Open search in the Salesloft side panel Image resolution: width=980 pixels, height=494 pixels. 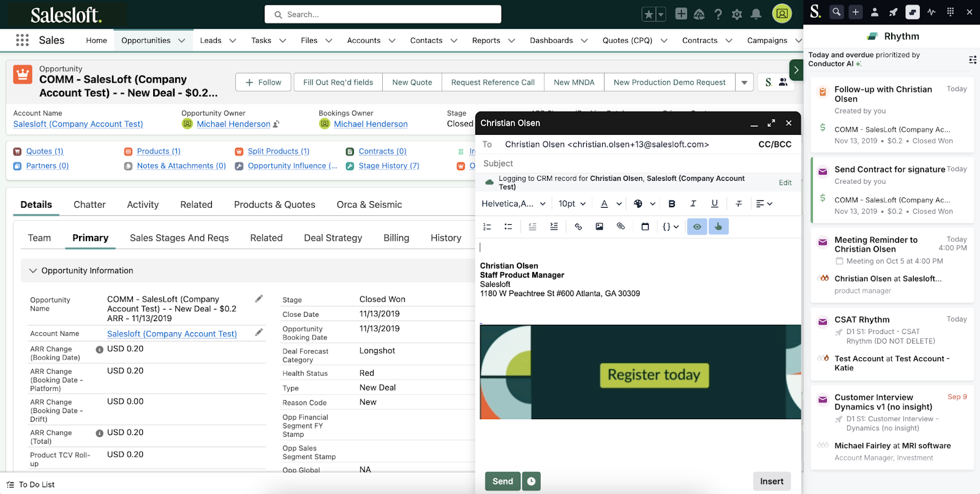tap(837, 12)
